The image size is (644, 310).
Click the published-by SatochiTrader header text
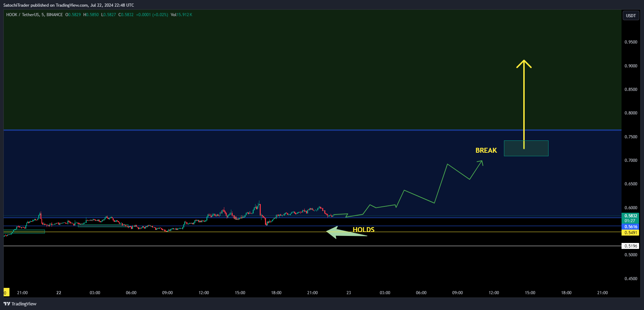68,5
